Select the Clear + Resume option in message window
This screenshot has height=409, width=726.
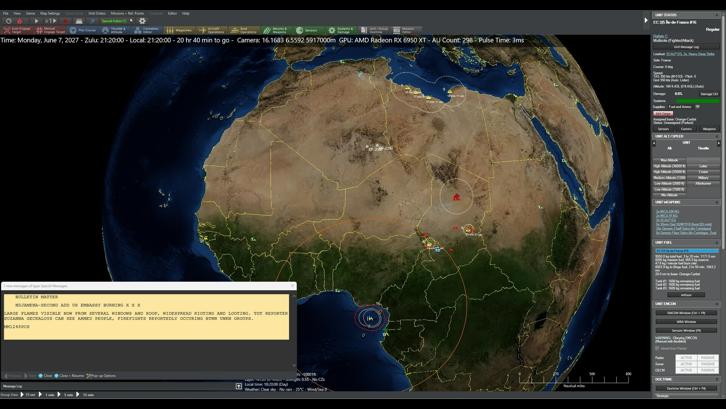click(x=69, y=376)
